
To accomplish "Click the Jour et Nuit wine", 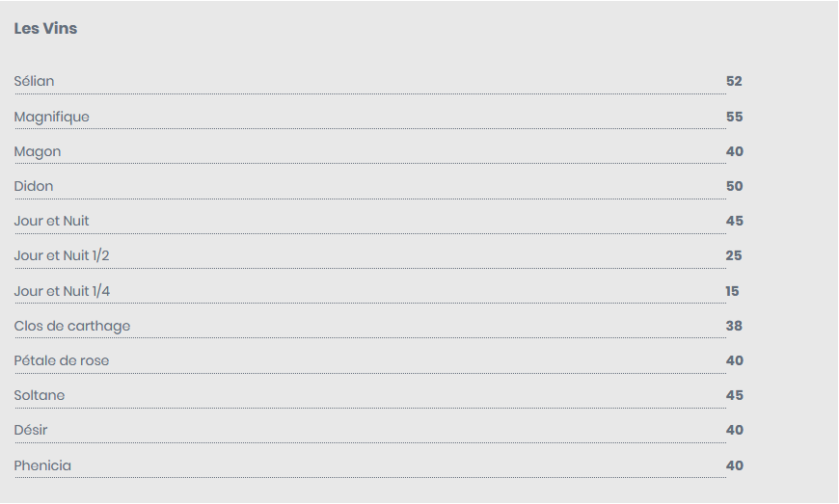I will 51,221.
